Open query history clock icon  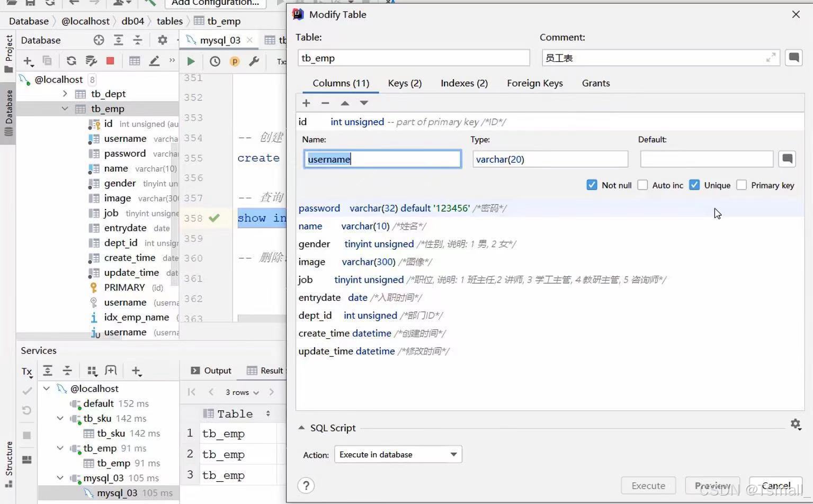coord(215,61)
